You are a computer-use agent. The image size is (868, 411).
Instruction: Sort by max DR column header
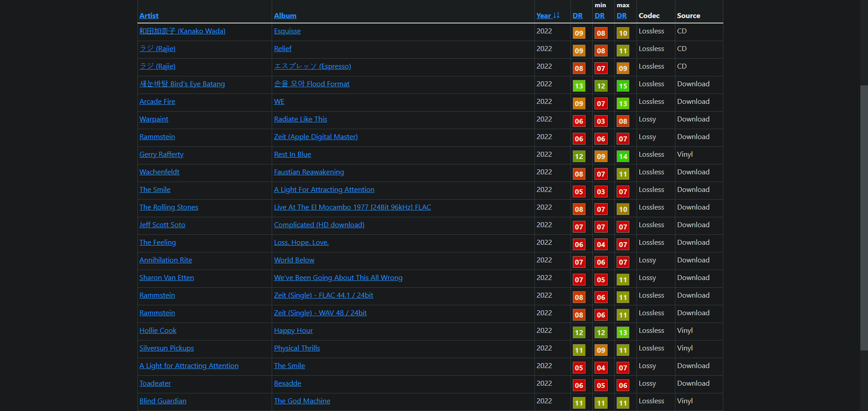pos(622,15)
